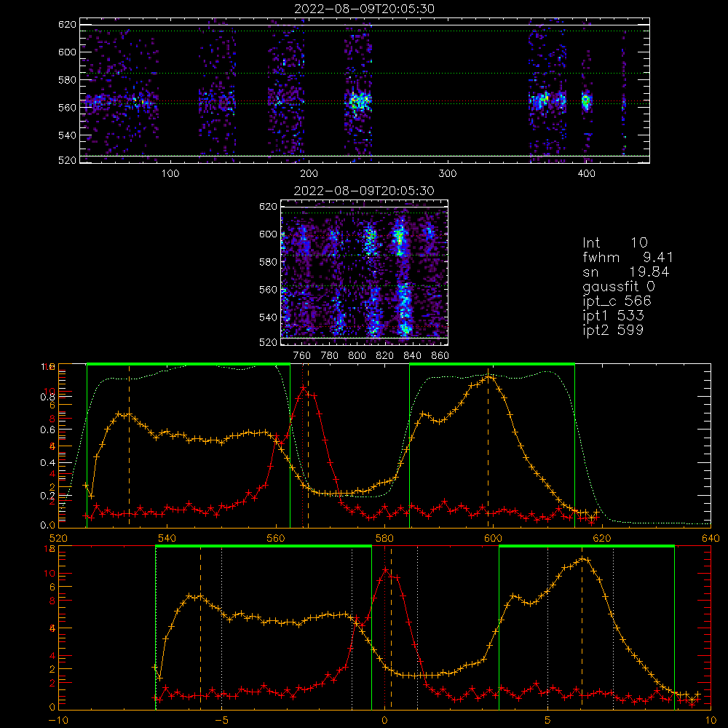Click the x-axis label -10 under the bottom plot

(x=58, y=721)
